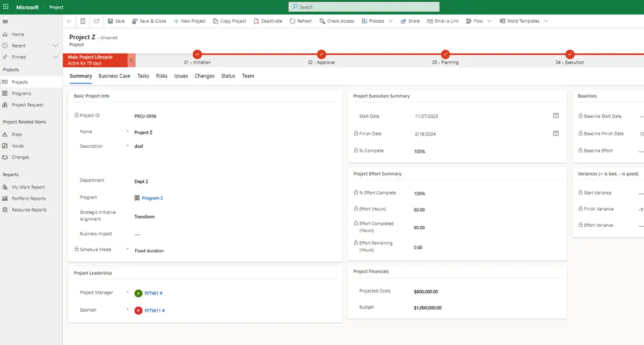Switch to the Business Case tab
This screenshot has height=345, width=644.
click(x=114, y=76)
